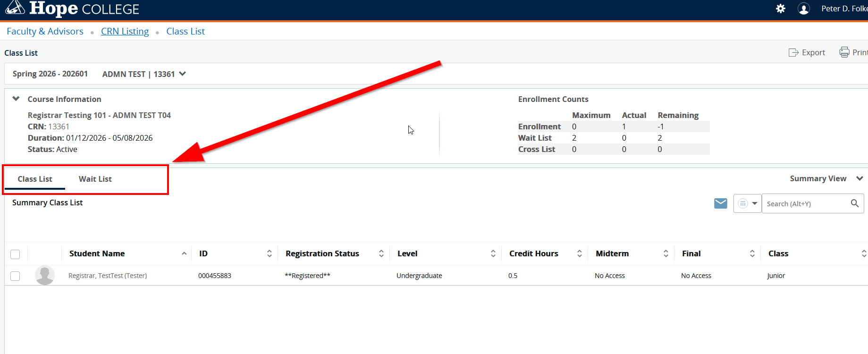Sort the ID column
This screenshot has height=354, width=868.
(x=270, y=253)
